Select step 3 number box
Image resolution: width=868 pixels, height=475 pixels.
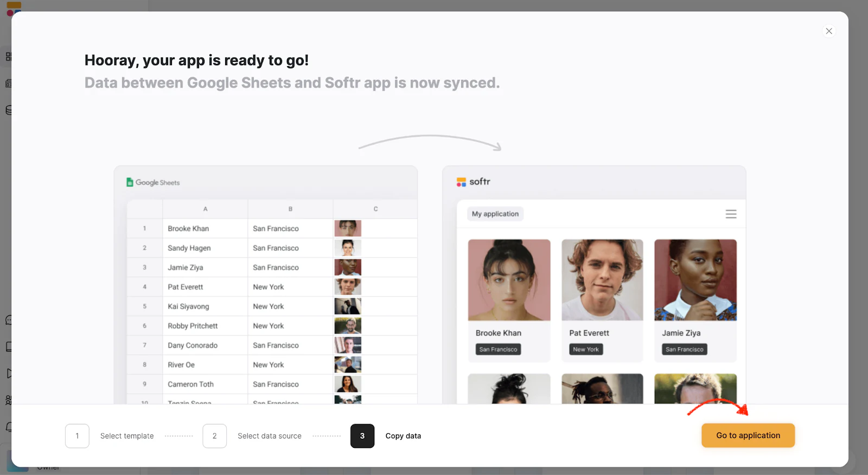pyautogui.click(x=362, y=436)
